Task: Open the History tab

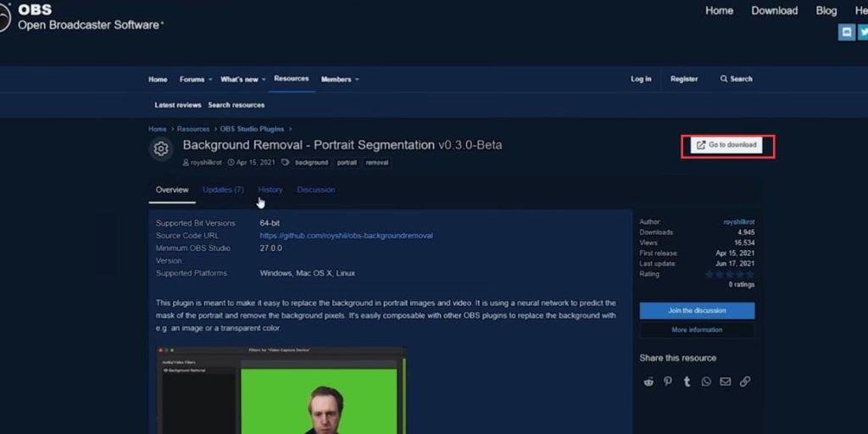Action: tap(270, 190)
